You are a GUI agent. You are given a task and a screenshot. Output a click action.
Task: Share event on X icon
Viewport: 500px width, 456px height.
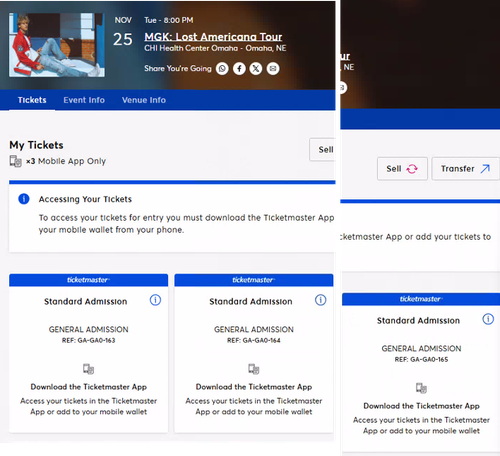pyautogui.click(x=256, y=69)
